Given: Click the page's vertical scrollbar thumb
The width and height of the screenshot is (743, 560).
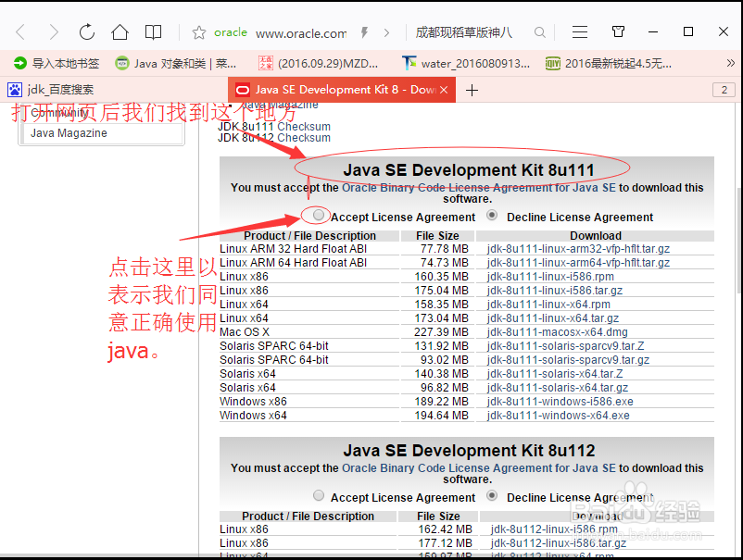Looking at the screenshot, I should 739,239.
